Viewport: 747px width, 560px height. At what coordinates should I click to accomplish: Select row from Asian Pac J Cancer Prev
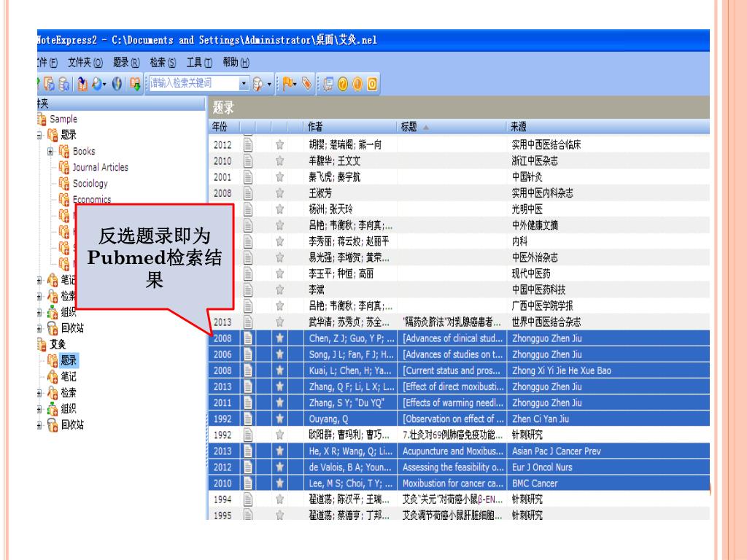459,451
